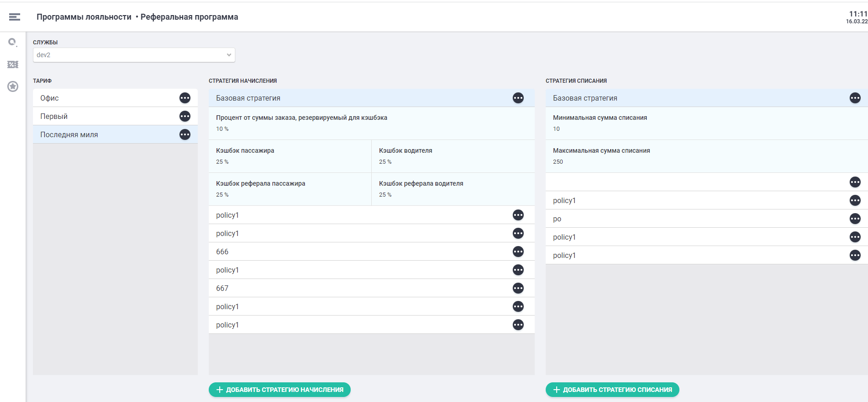Open three-dot menu for Последняя миля tariff
Screen dimensions: 868x402
(x=185, y=134)
